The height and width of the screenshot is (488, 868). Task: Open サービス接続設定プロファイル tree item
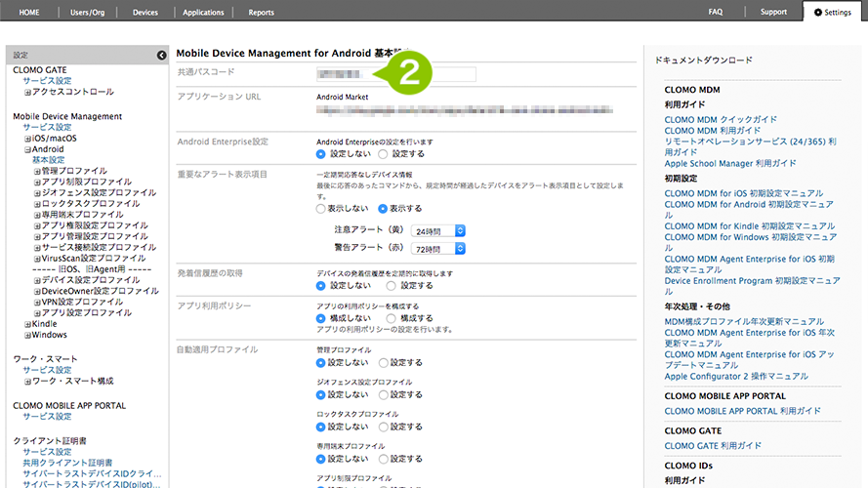[x=99, y=247]
